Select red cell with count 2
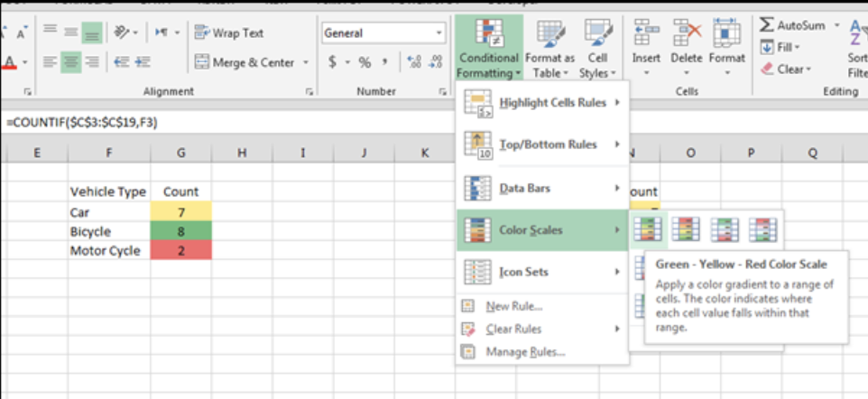Screen dimensions: 868x399 pos(181,250)
